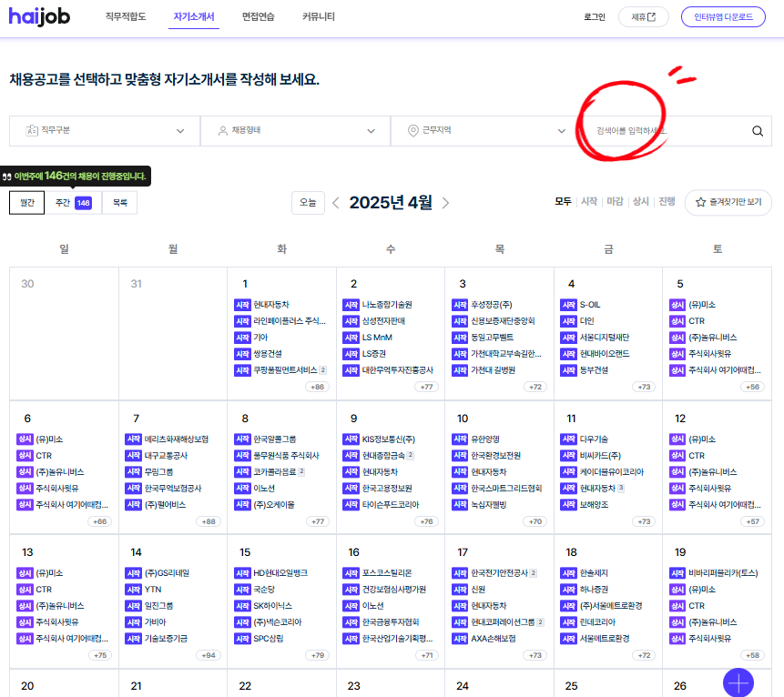Expand the +56 more postings on April 5
Image resolution: width=784 pixels, height=697 pixels.
pos(752,387)
